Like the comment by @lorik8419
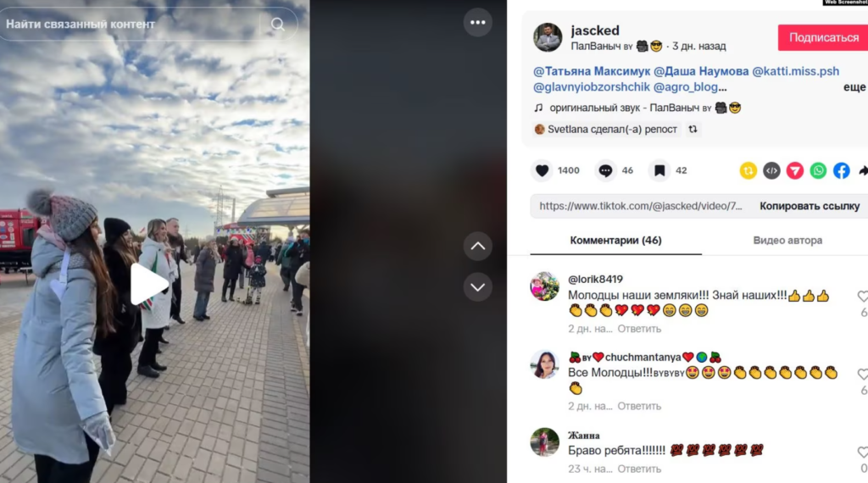The image size is (868, 483). pyautogui.click(x=862, y=297)
